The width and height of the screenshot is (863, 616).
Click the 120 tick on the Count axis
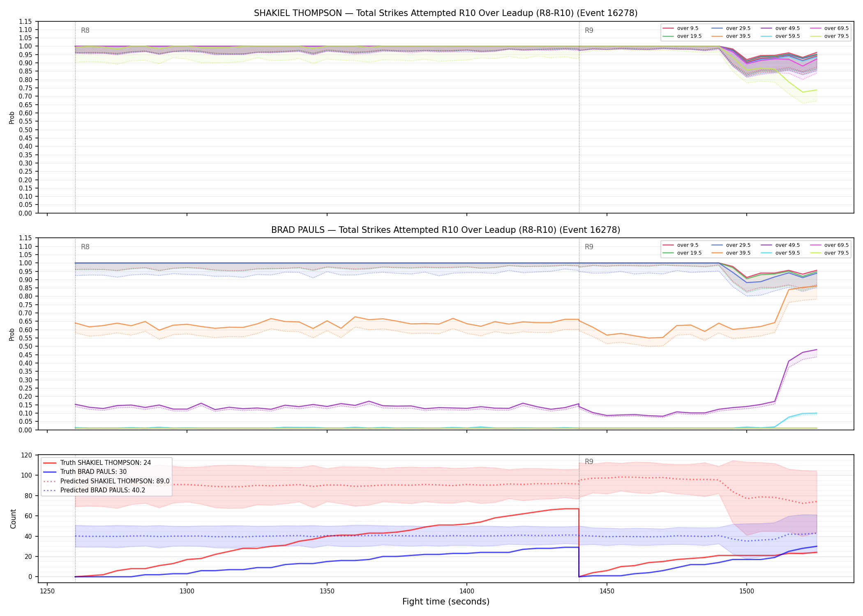point(27,455)
